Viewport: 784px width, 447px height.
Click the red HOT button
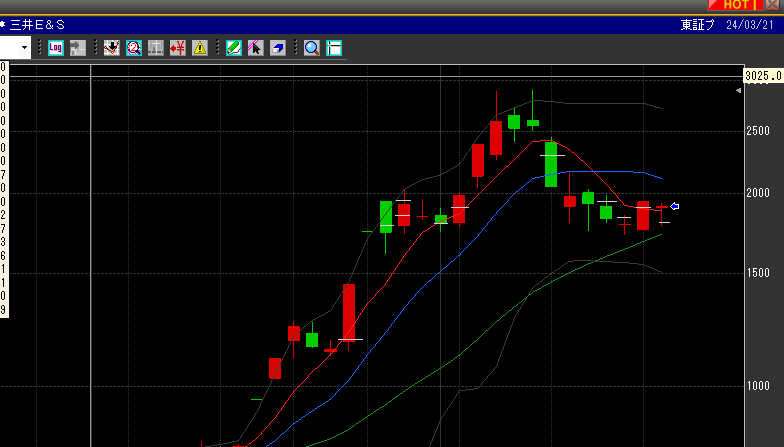click(741, 5)
